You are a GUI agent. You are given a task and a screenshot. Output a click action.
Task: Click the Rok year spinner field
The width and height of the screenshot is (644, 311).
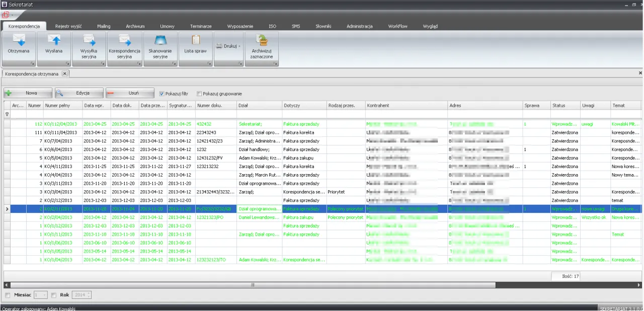pyautogui.click(x=80, y=295)
